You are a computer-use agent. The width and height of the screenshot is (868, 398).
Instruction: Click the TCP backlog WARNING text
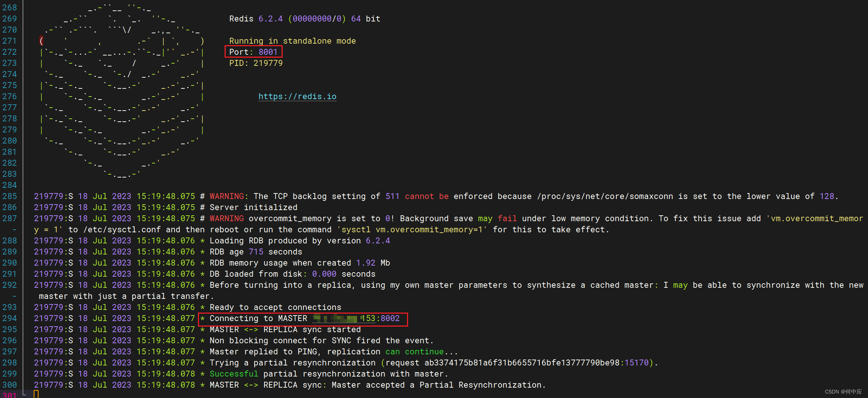point(524,196)
